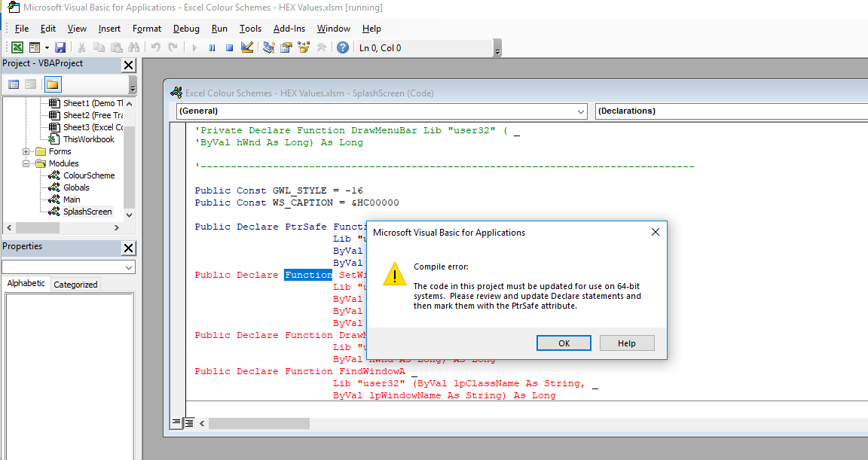Click View Code icon in Project panel
868x460 pixels.
14,84
